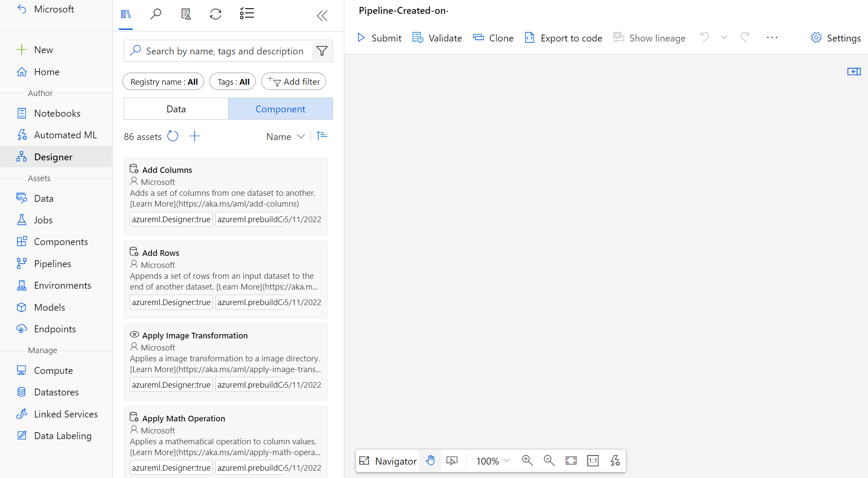Image resolution: width=868 pixels, height=478 pixels.
Task: Click the refresh sync icon in panel header
Action: click(x=216, y=14)
